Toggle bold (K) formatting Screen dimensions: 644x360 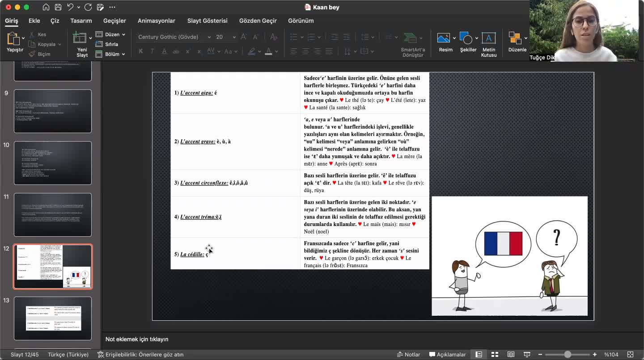tap(141, 51)
